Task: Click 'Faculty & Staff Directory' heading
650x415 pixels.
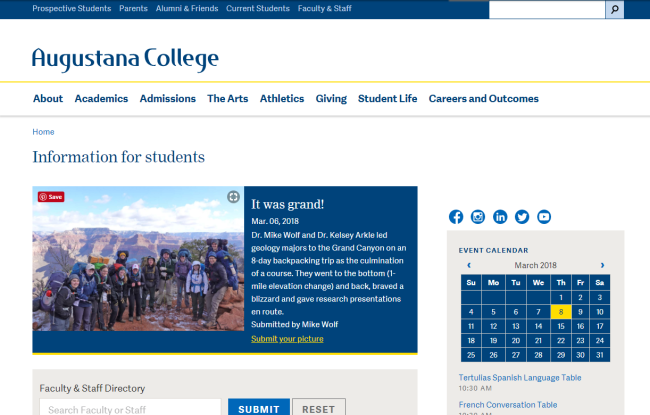Action: 92,388
